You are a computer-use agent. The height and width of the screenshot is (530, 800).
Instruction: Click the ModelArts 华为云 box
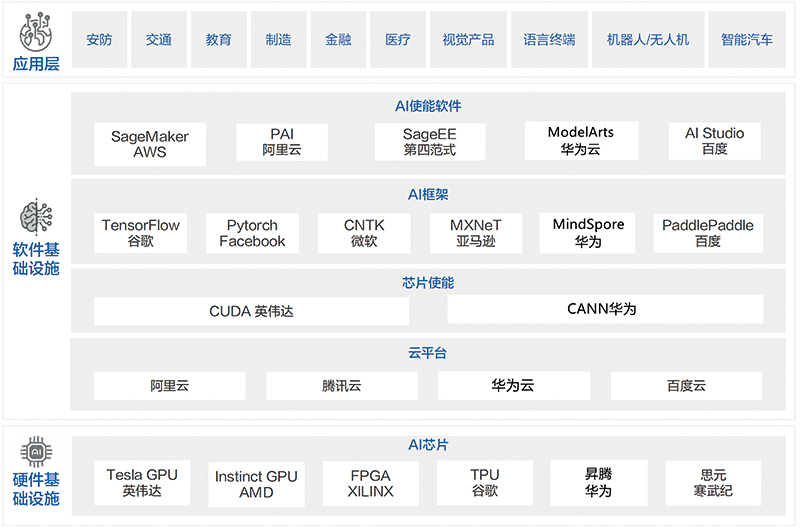(x=581, y=140)
